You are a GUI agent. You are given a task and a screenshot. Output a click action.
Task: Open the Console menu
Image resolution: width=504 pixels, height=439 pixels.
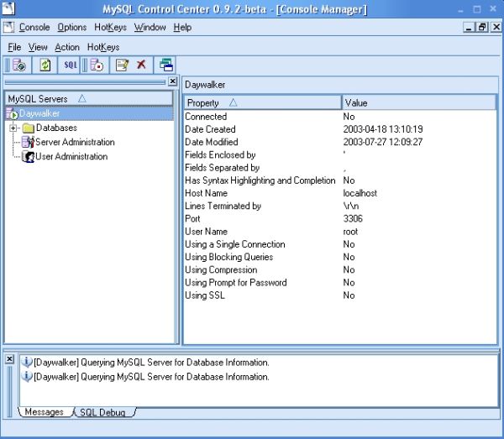click(x=34, y=28)
